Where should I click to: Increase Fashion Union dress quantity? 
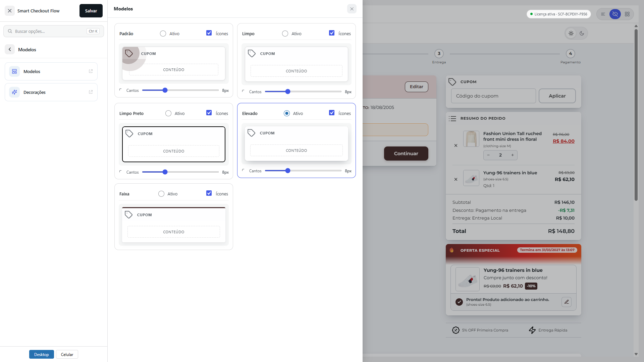point(513,155)
